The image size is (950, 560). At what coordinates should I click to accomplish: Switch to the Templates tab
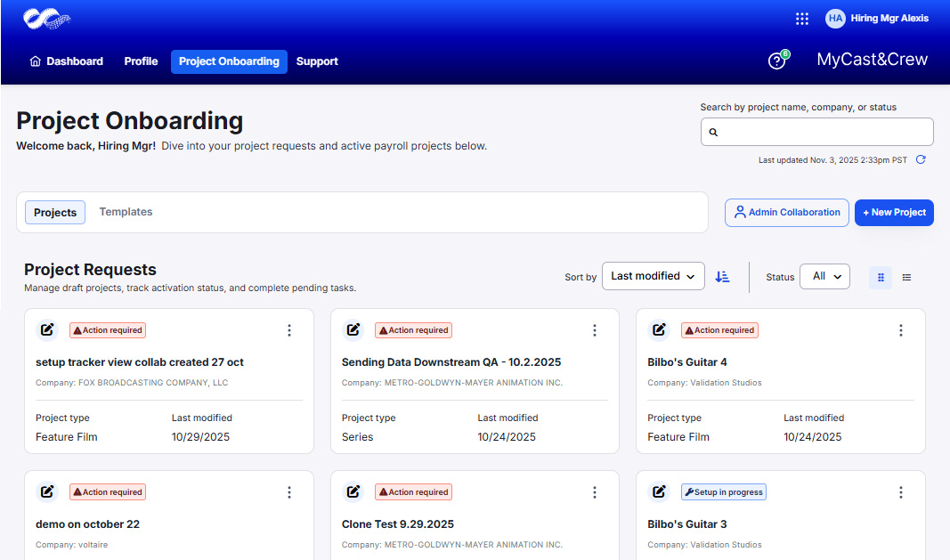coord(126,213)
